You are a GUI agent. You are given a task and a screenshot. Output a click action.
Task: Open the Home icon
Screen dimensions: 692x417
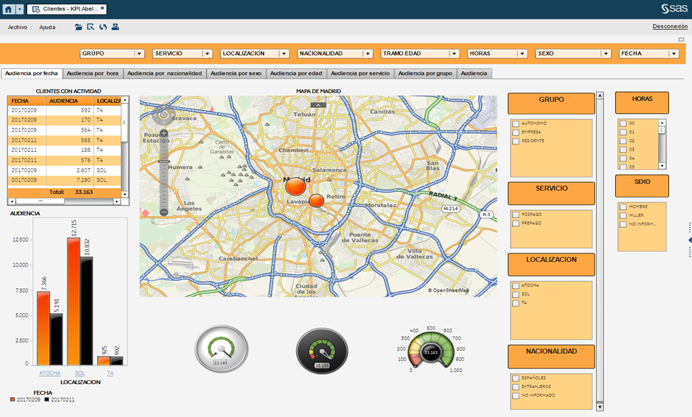[8, 9]
